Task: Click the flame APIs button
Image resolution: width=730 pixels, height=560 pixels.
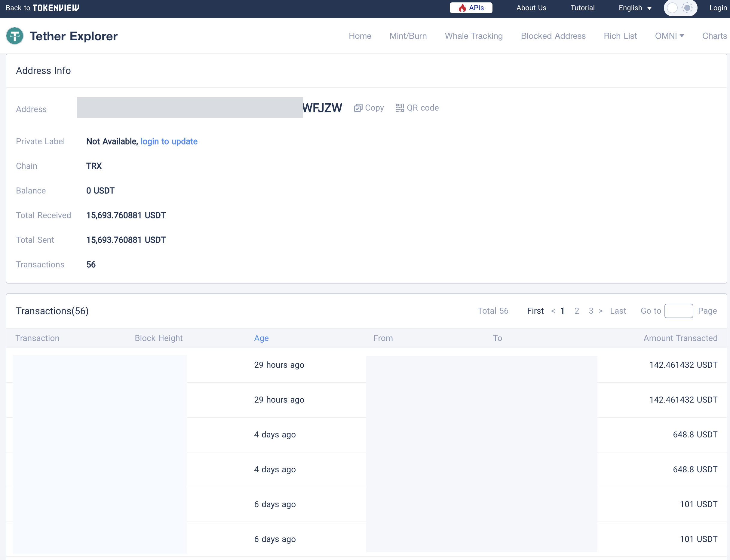Action: point(471,8)
